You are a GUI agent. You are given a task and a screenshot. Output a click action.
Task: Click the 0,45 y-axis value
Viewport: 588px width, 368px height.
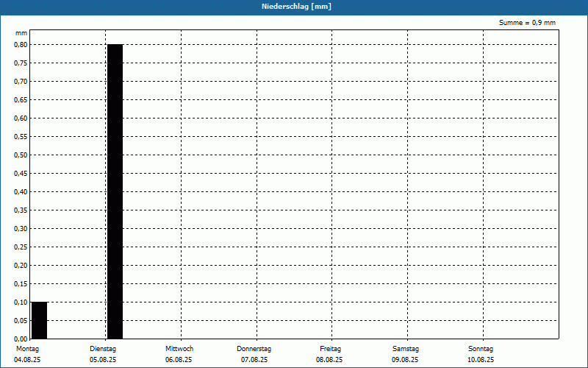[21, 174]
